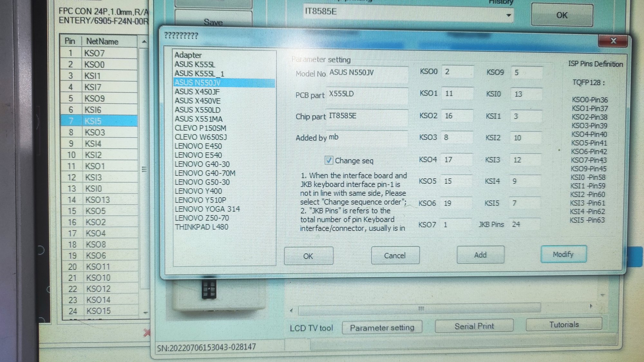Viewport: 644px width, 362px height.
Task: Select ASUS N550JV in adapter list
Action: 224,83
